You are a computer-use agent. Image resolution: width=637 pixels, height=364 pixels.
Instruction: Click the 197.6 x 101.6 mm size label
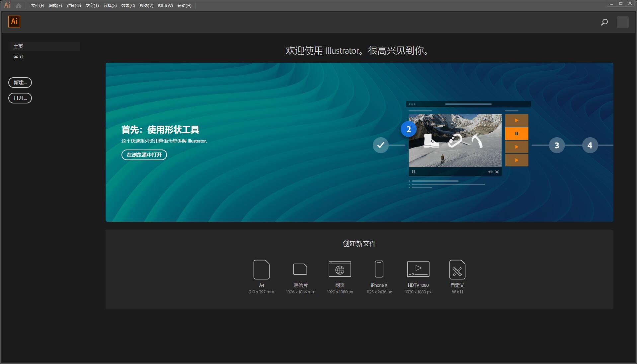pyautogui.click(x=301, y=292)
